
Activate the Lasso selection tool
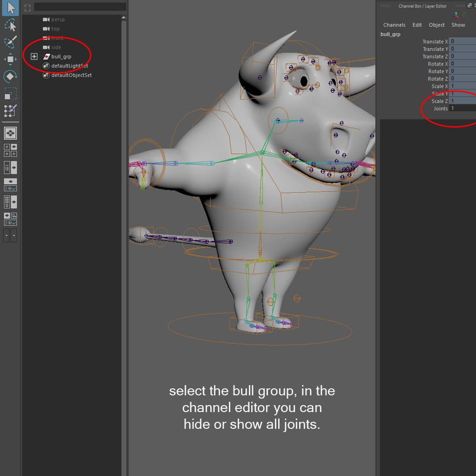[x=10, y=25]
